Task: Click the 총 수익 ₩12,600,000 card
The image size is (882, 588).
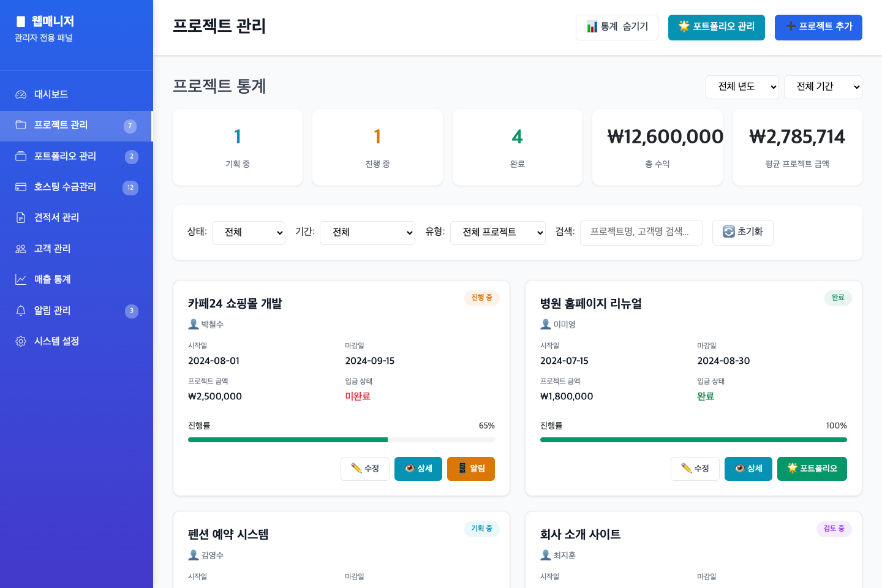Action: 657,147
